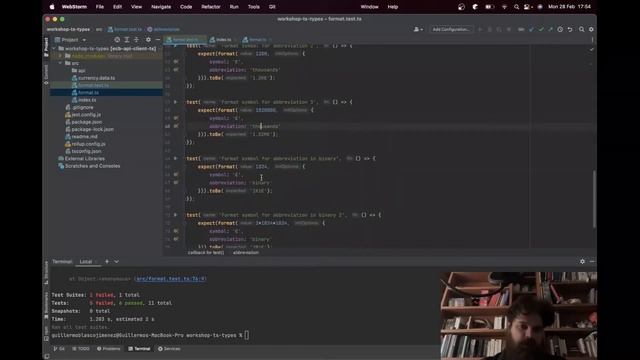Hide the Project panel with the minus icon
The width and height of the screenshot is (640, 360).
pos(158,40)
